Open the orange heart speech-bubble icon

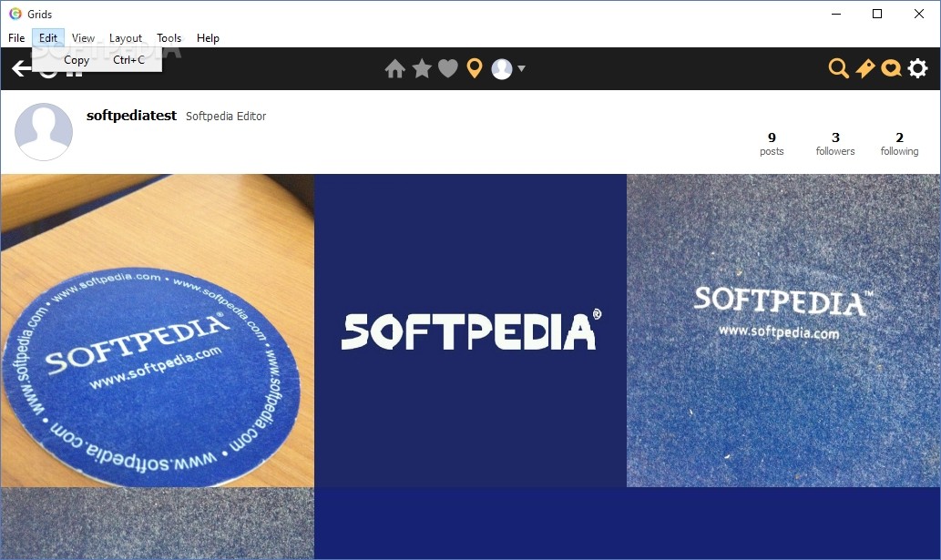pos(891,69)
